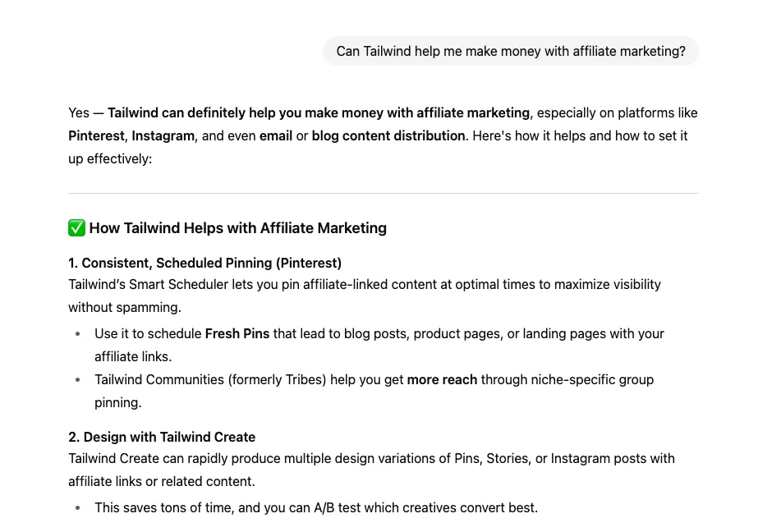Click the "Tailwind's Smart Scheduler" paragraph text

(364, 284)
